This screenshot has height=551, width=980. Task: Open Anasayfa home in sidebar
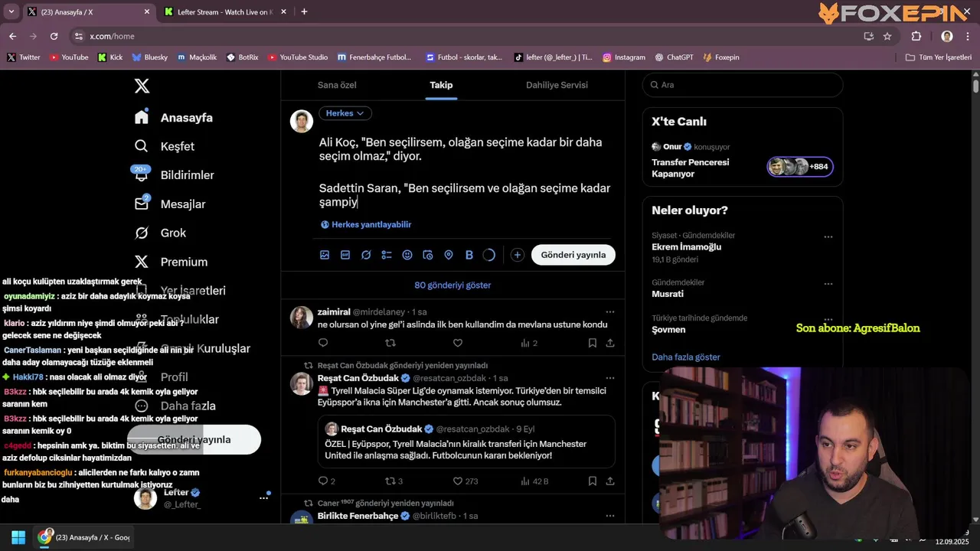pyautogui.click(x=174, y=117)
